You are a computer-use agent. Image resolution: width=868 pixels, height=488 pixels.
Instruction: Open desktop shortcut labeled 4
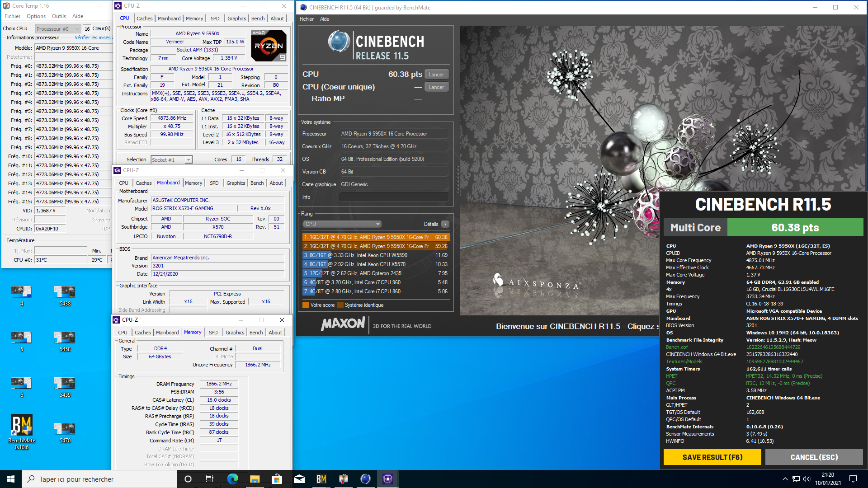coord(21,296)
